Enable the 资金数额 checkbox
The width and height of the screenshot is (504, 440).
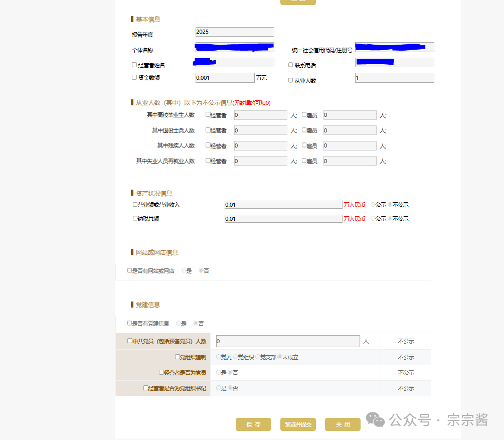134,77
